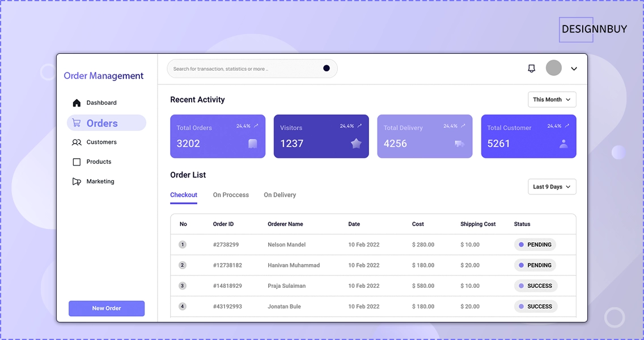Click the trend arrow on Total Delivery card
The width and height of the screenshot is (644, 340).
click(x=463, y=126)
